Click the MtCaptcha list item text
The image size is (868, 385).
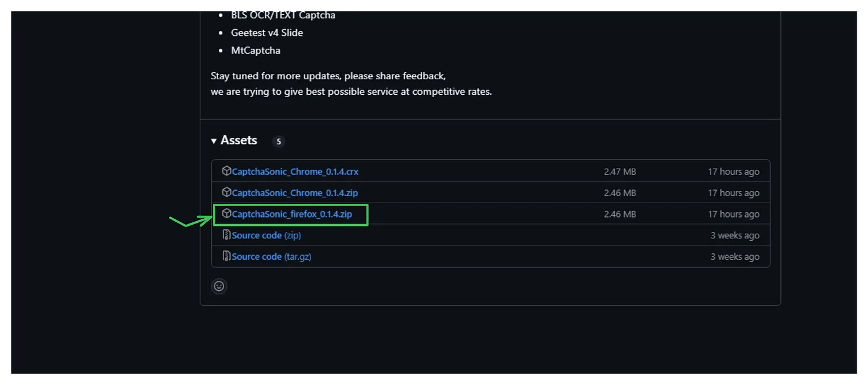point(256,51)
